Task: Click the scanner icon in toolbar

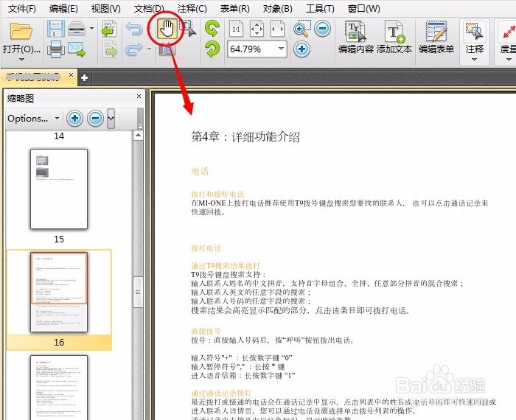Action: click(77, 29)
